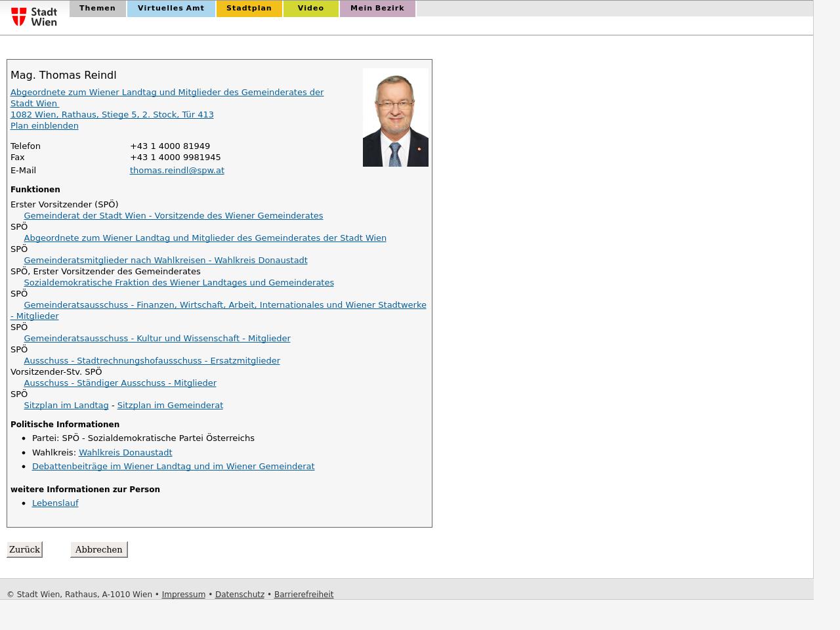Click 'Partei: SPÖ - Sozialdemokratische Partei Österreichs' text
Image resolution: width=840 pixels, height=630 pixels.
coord(143,438)
